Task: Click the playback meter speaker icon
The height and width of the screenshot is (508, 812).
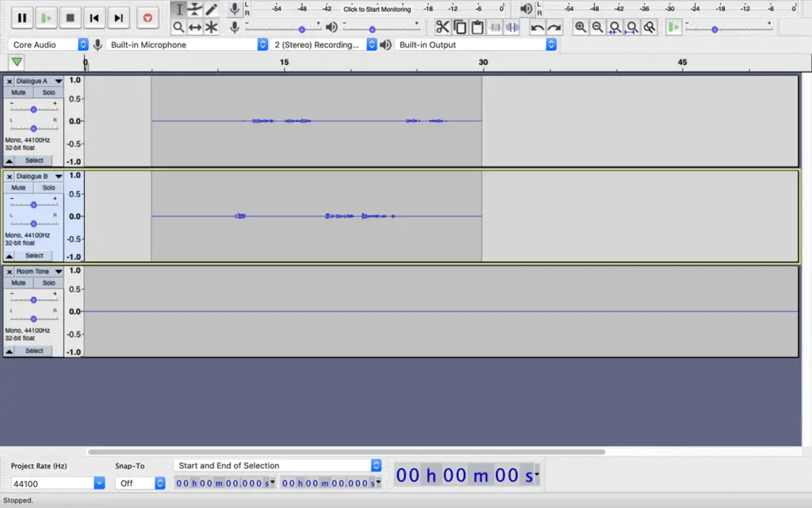Action: (527, 9)
